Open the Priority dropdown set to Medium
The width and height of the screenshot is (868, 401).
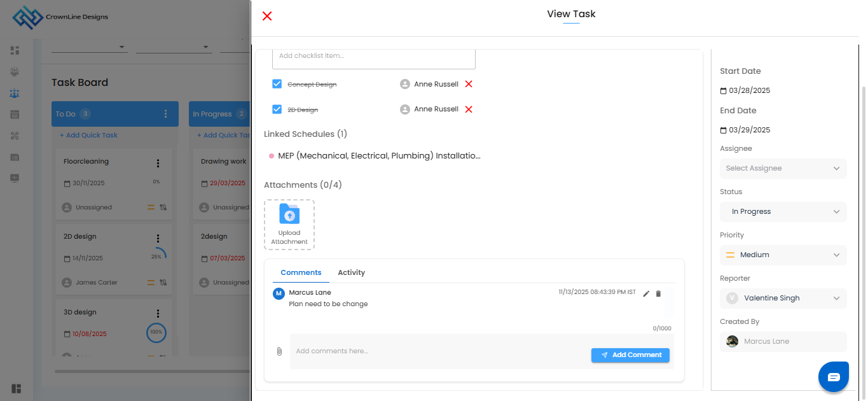pyautogui.click(x=783, y=255)
